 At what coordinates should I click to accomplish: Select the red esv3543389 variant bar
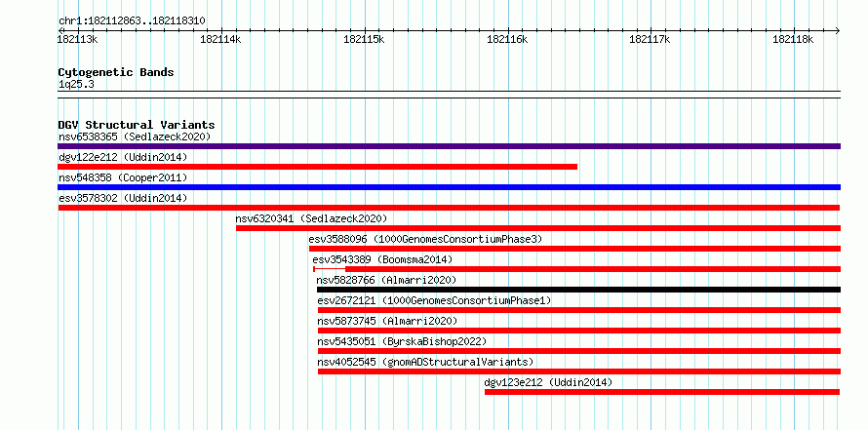pyautogui.click(x=576, y=269)
